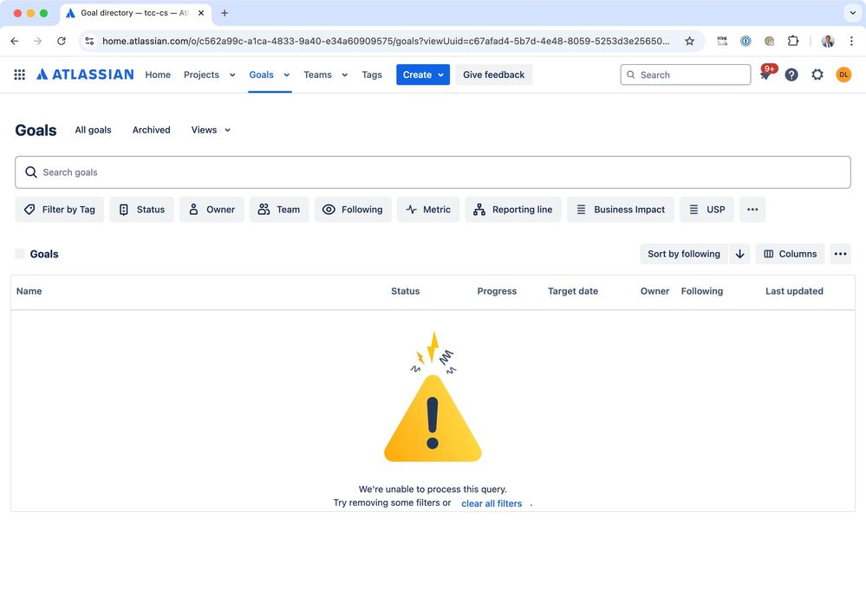The width and height of the screenshot is (866, 616).
Task: Click the first extension icon in toolbar
Action: [x=722, y=41]
